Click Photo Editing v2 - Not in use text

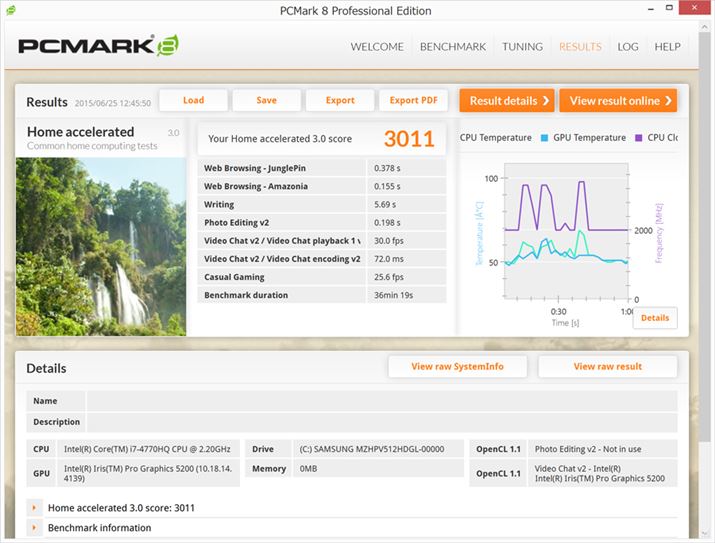(x=588, y=449)
